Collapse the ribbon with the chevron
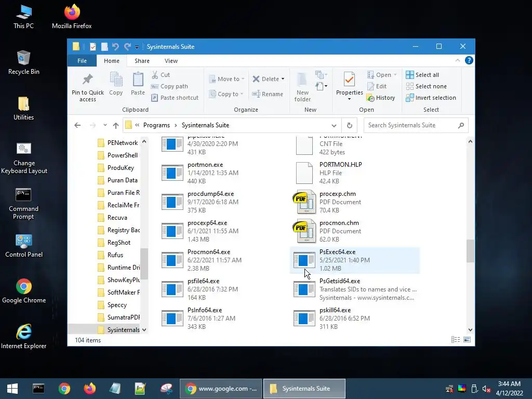 pos(457,60)
